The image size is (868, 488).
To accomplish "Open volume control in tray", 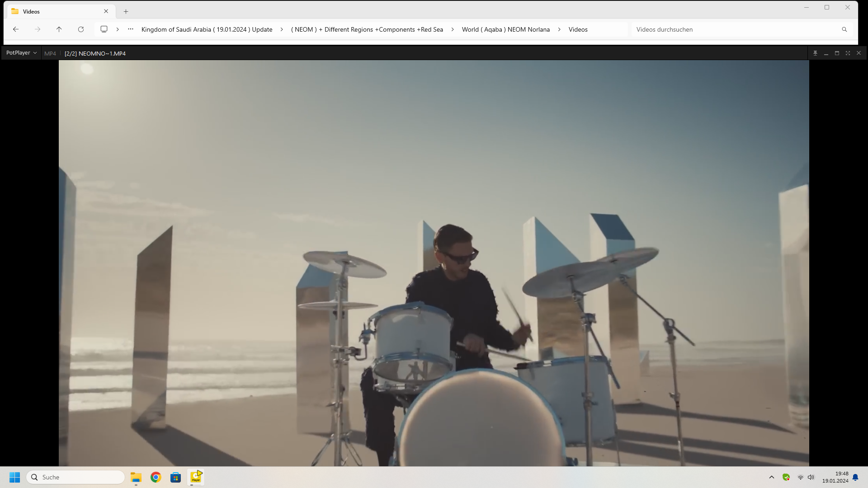I will (811, 477).
